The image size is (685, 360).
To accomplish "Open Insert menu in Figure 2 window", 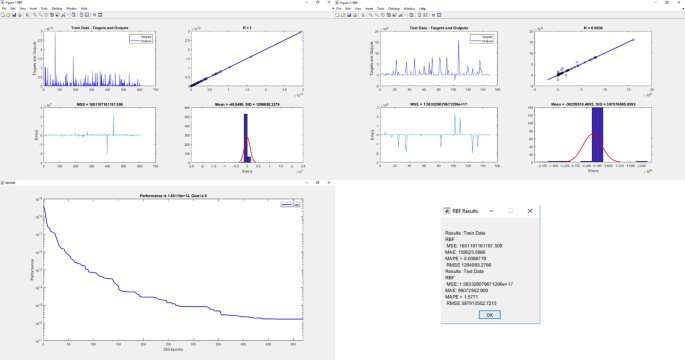I will [369, 8].
